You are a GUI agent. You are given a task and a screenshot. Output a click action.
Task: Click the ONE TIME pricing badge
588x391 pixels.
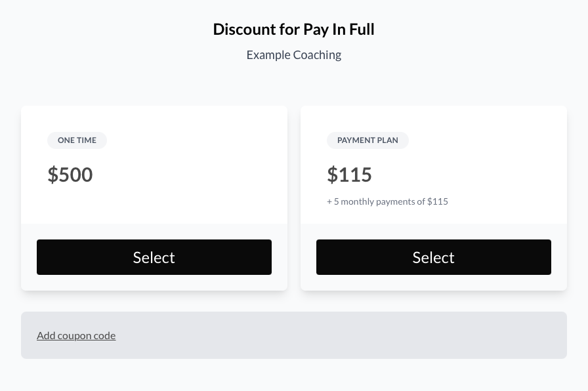point(77,140)
